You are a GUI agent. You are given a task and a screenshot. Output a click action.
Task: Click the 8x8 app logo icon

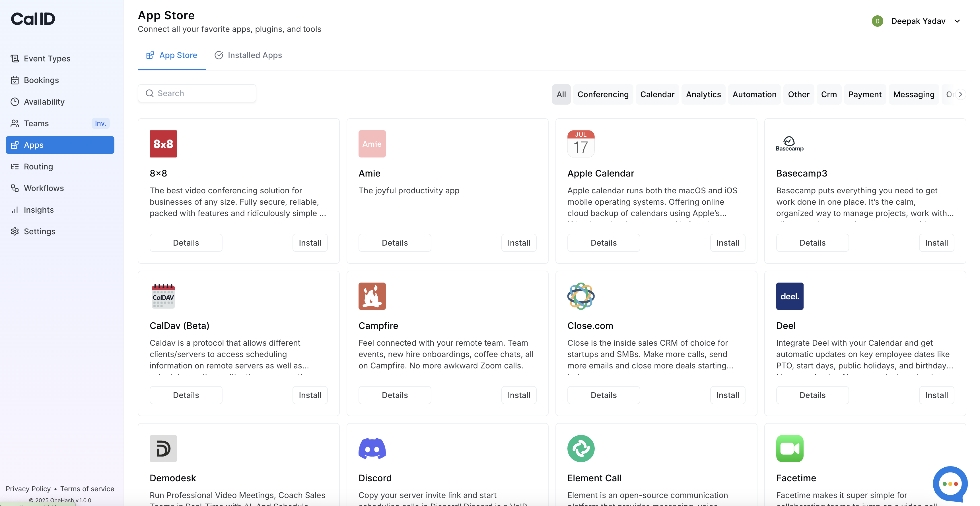click(163, 144)
